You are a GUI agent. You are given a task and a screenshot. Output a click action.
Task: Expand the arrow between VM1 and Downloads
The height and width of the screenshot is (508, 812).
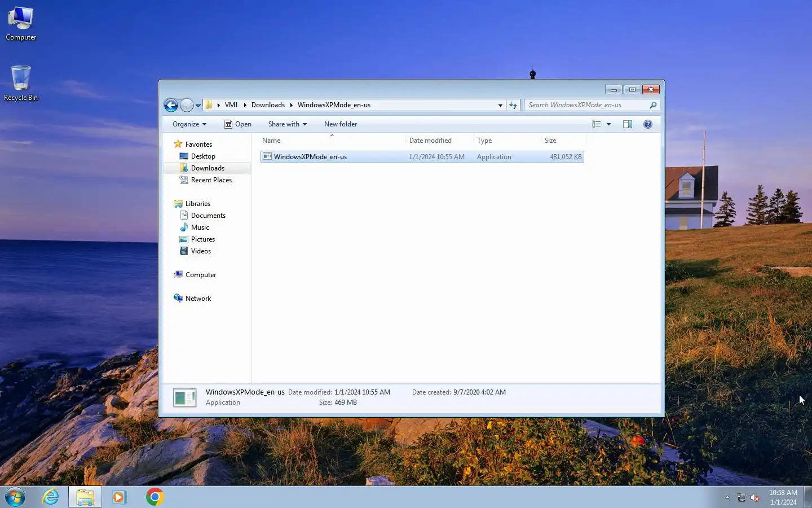[245, 105]
